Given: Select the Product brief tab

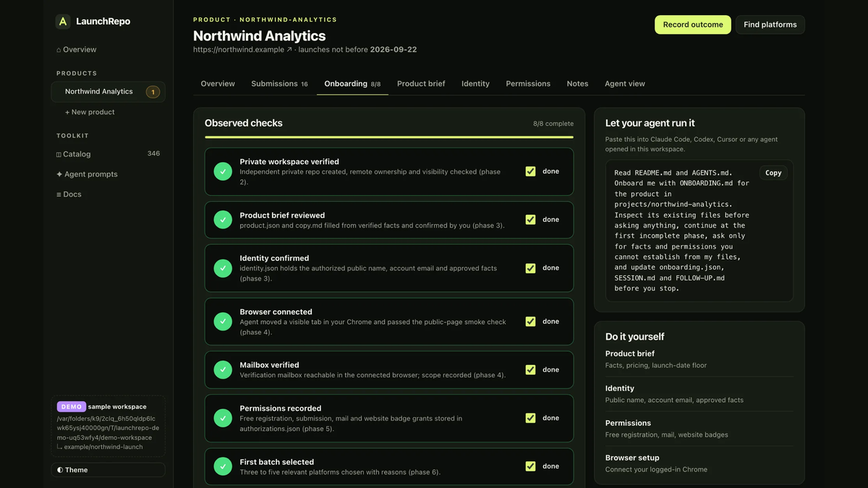Looking at the screenshot, I should (x=421, y=84).
